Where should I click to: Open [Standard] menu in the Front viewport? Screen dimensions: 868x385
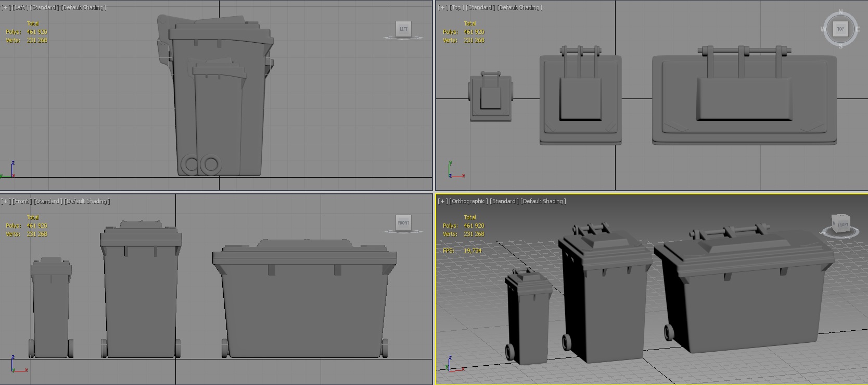48,201
